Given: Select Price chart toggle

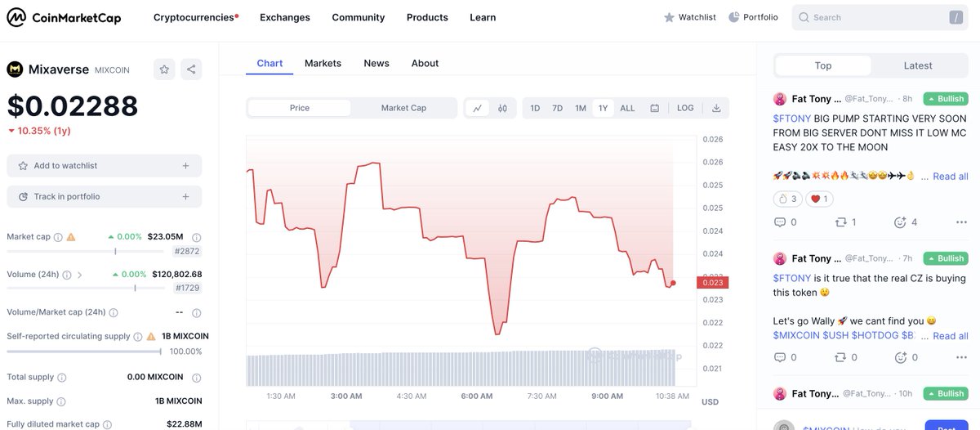Looking at the screenshot, I should pos(300,108).
